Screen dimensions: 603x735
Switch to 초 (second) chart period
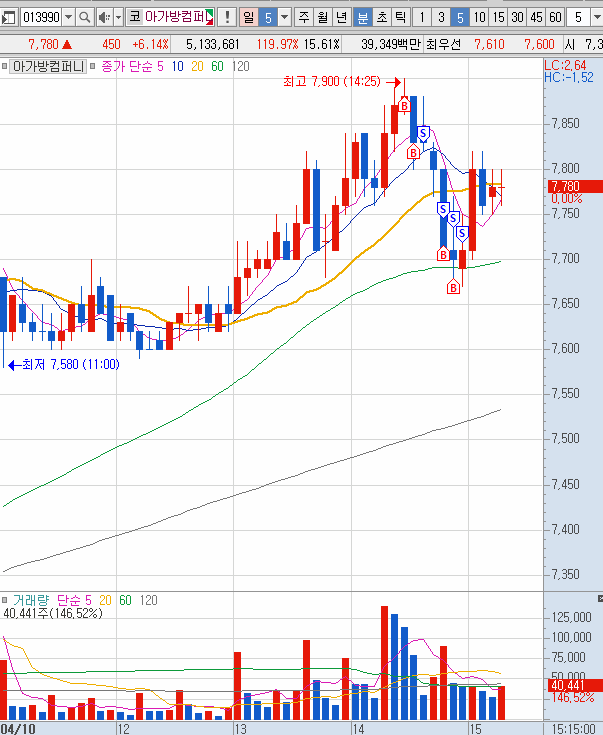381,17
